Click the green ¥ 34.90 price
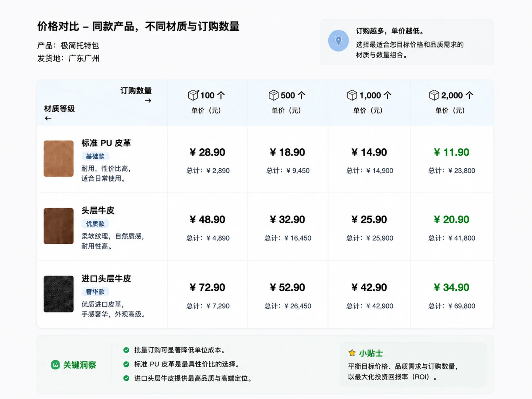Image resolution: width=532 pixels, height=399 pixels. coord(451,287)
